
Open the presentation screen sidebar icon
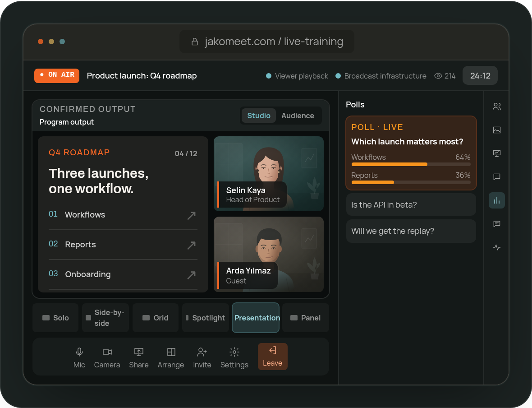click(497, 153)
